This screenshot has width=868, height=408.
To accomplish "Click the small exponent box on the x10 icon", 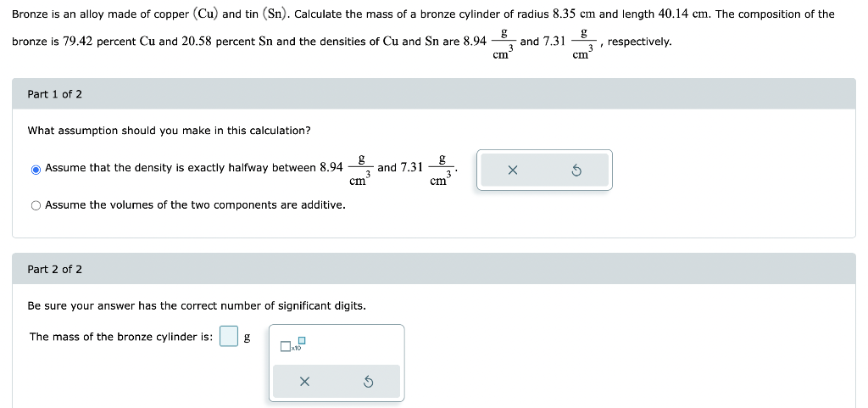I will (302, 340).
